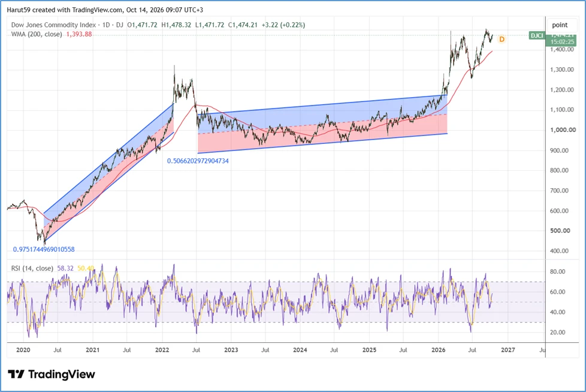This screenshot has height=392, width=586.
Task: Click the "2026" time axis label
Action: click(x=439, y=350)
